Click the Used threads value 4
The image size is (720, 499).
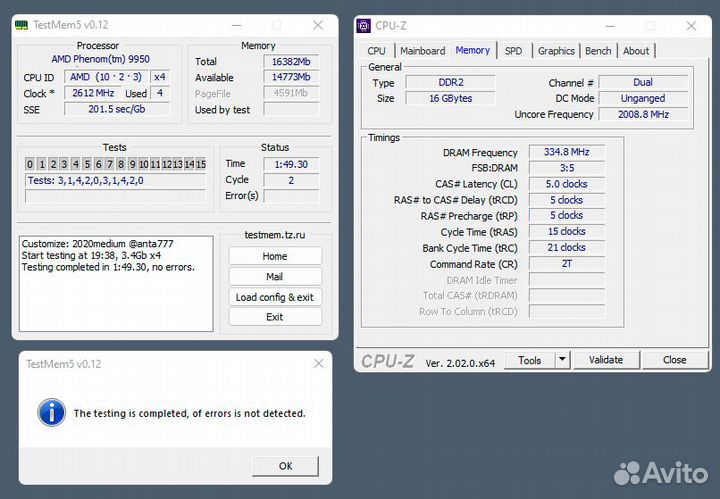pos(160,93)
